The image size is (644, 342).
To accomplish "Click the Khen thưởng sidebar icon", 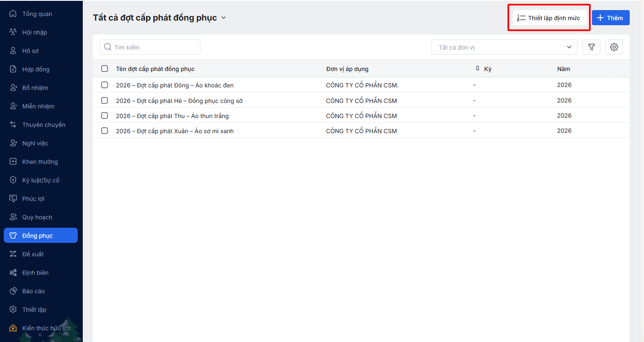I will (x=13, y=161).
